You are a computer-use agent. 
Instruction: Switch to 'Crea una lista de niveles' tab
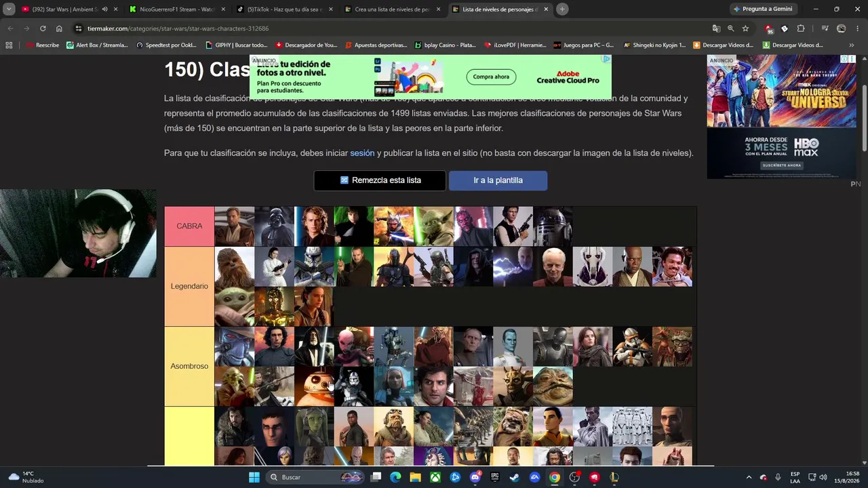click(392, 9)
